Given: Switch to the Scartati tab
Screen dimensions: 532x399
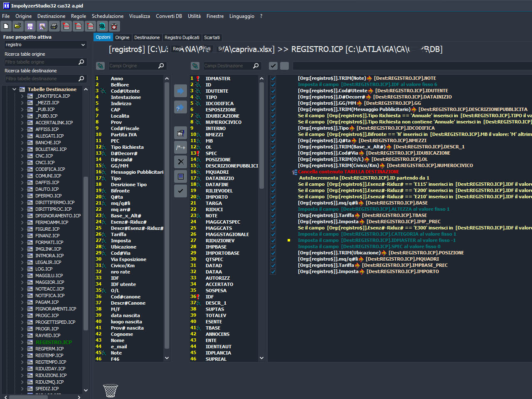Looking at the screenshot, I should (x=212, y=37).
